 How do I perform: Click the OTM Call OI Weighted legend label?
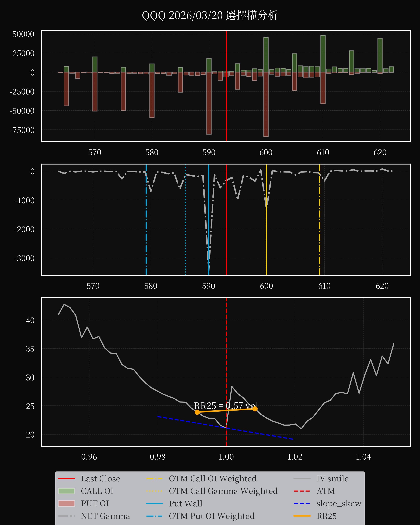tap(213, 478)
